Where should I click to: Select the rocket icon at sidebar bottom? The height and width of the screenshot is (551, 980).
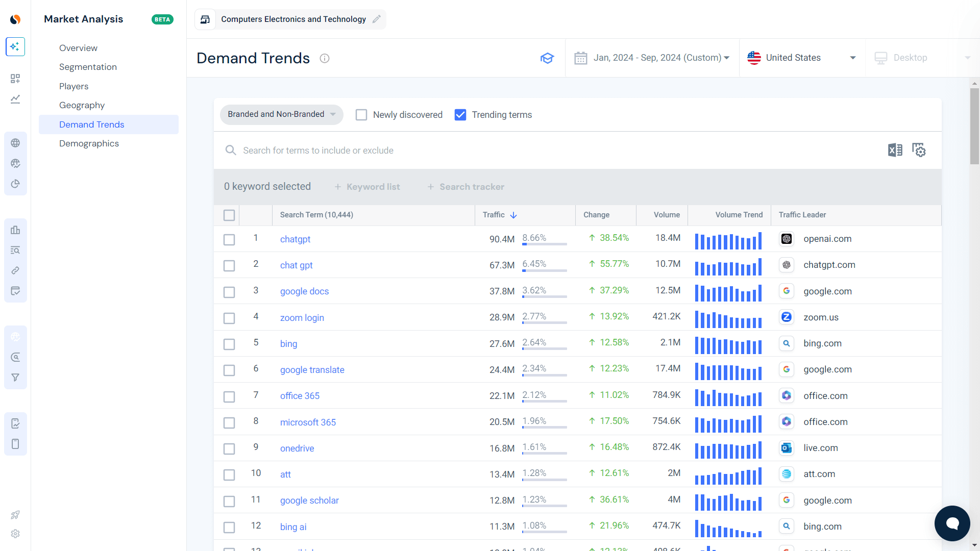[15, 515]
